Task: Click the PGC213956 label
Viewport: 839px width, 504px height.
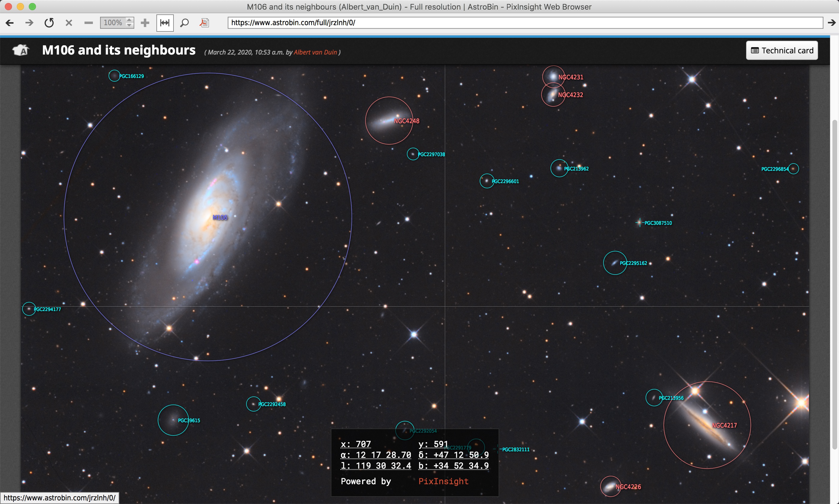Action: point(671,398)
